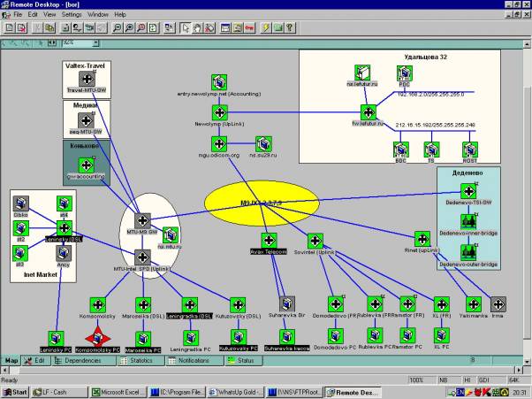
Task: Switch to WhatsUp Gold taskbar button
Action: (235, 392)
